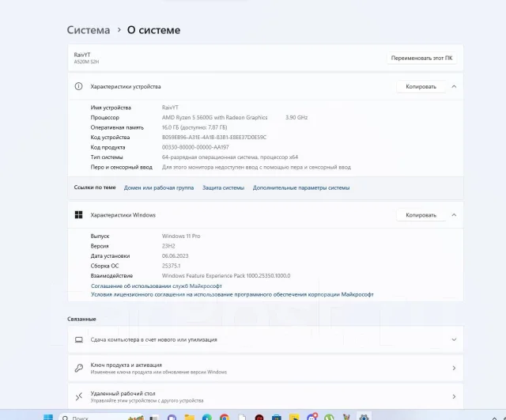
Task: Select the RAM value 16.0 ГБ
Action: click(x=194, y=127)
